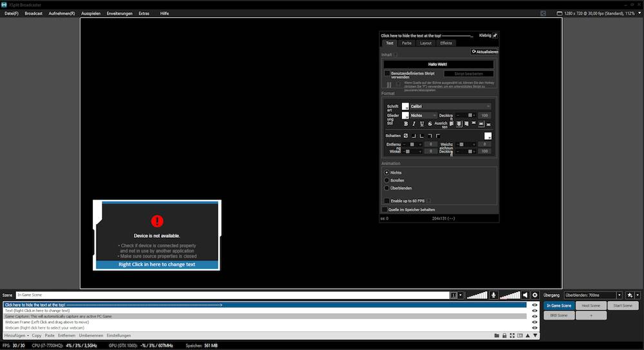The image size is (644, 350).
Task: Switch to BRB Scene
Action: pyautogui.click(x=559, y=315)
